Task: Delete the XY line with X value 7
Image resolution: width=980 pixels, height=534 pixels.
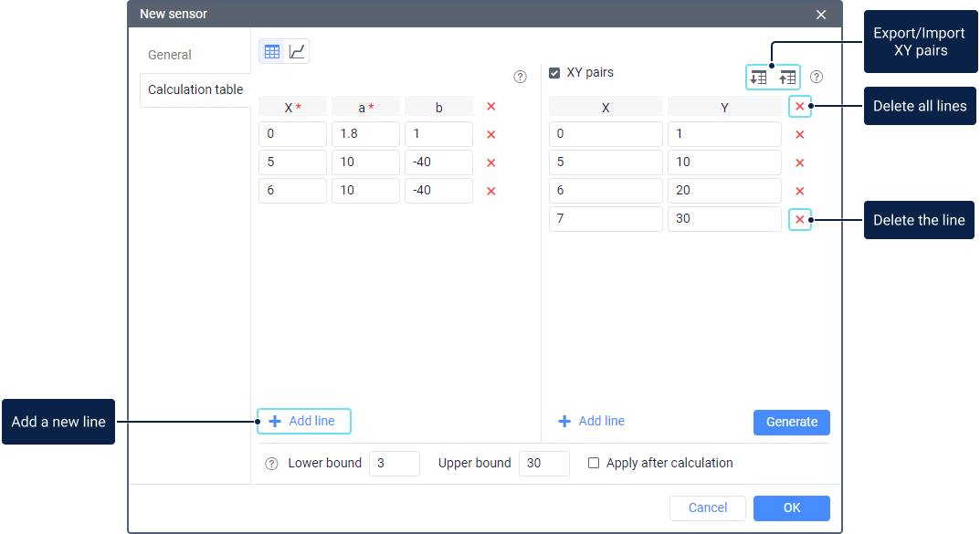Action: pos(800,220)
